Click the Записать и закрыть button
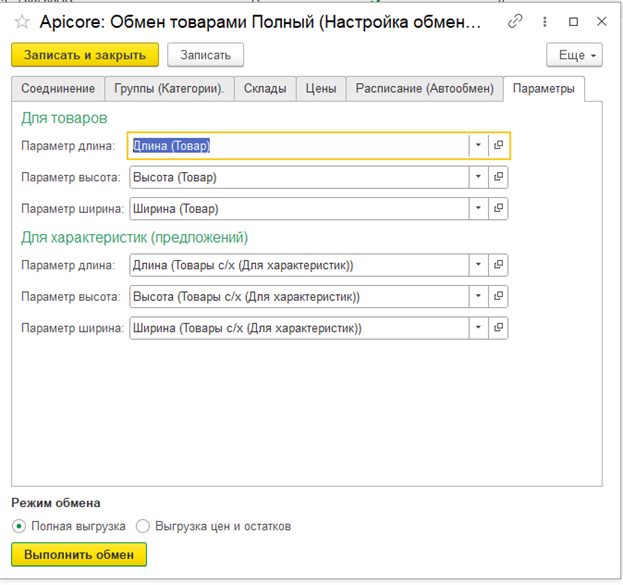623x585 pixels. coord(85,55)
